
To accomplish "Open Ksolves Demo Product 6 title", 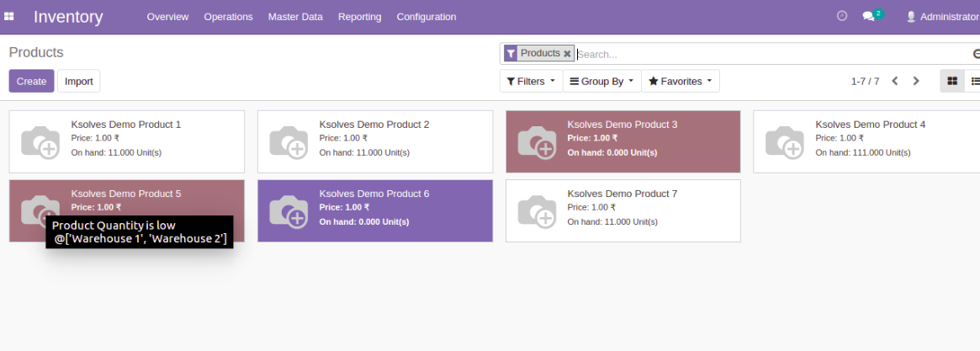I will [373, 194].
